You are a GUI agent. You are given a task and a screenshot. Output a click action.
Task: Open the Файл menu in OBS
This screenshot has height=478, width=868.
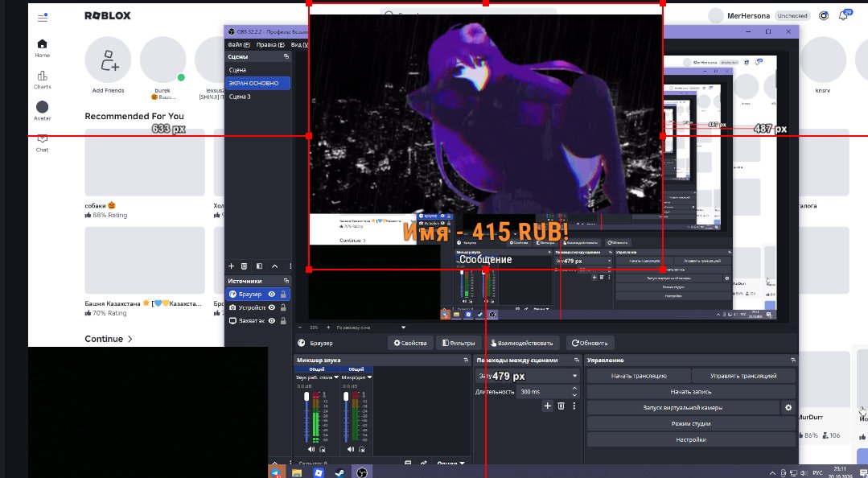[x=239, y=44]
